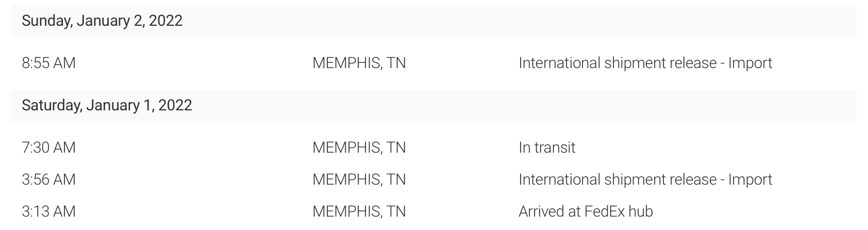
Task: Click the year 2022 in the Sunday header
Action: (165, 21)
